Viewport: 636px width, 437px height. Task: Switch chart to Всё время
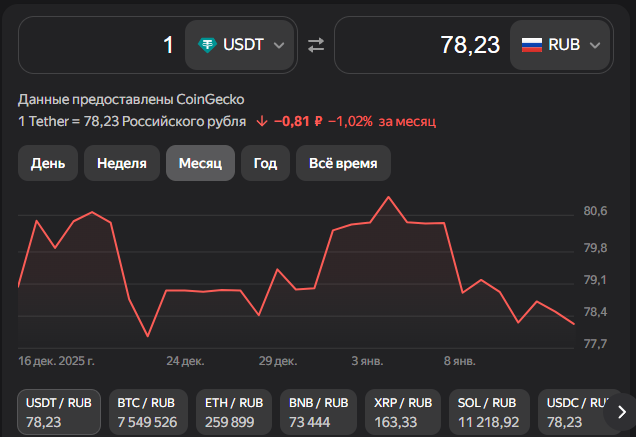[x=343, y=163]
